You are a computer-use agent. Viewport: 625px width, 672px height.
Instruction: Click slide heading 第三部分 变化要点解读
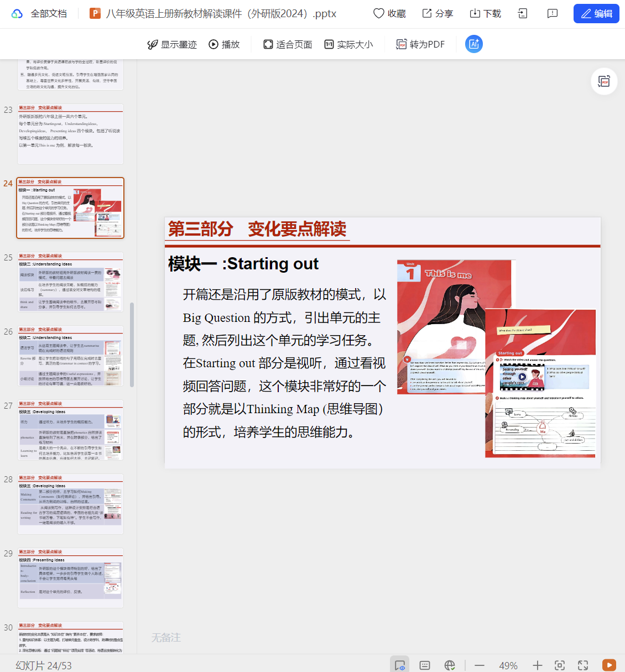pos(257,229)
